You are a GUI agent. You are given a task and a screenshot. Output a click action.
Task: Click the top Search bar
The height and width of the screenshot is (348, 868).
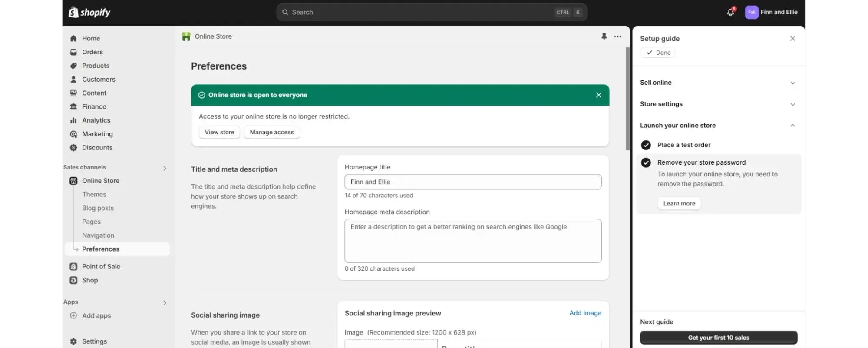(432, 12)
